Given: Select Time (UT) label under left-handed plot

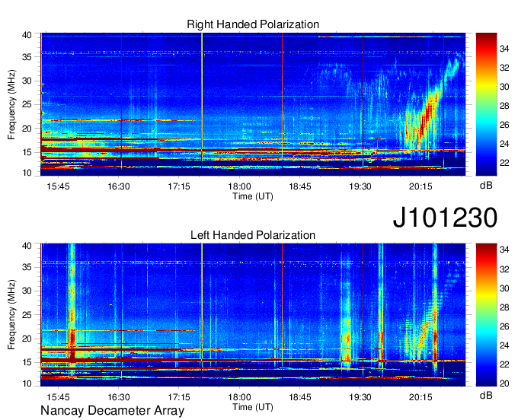Looking at the screenshot, I should point(253,407).
